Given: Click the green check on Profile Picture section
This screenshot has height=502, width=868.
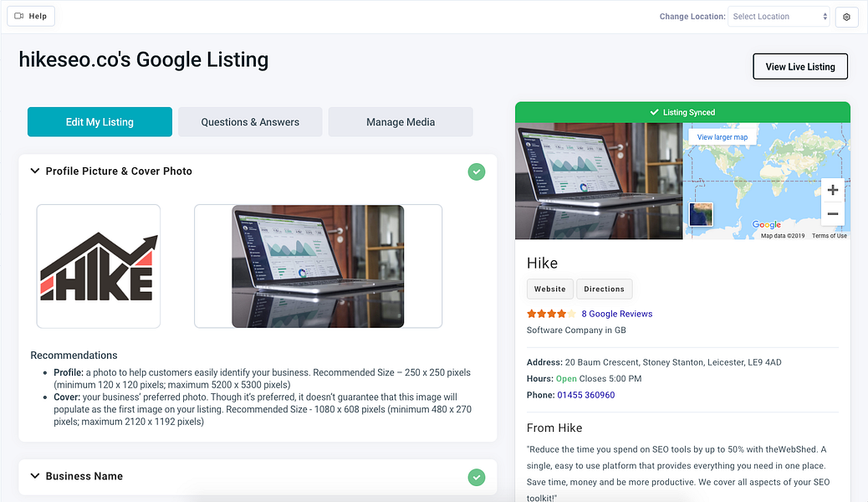Looking at the screenshot, I should pos(476,172).
